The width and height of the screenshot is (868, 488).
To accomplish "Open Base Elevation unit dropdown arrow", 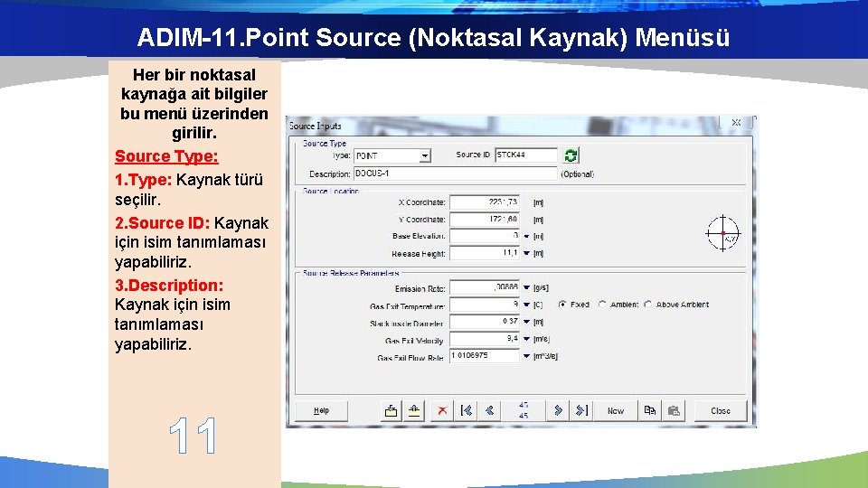I will pos(526,236).
